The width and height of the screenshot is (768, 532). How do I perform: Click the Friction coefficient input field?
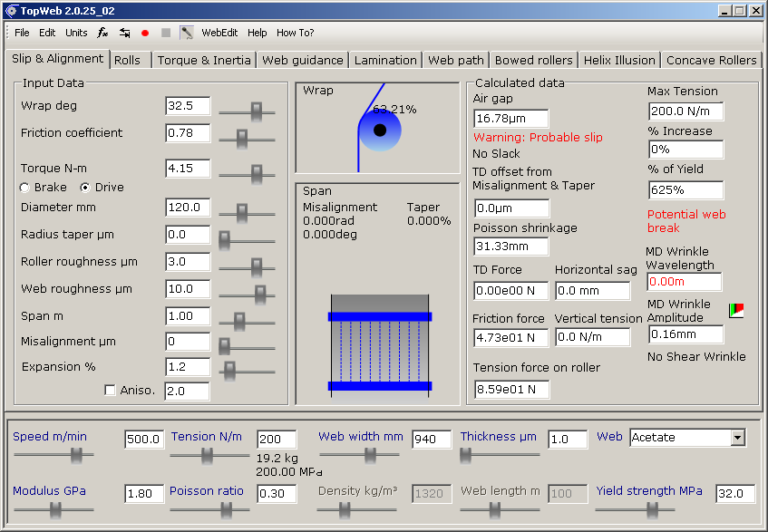point(188,133)
